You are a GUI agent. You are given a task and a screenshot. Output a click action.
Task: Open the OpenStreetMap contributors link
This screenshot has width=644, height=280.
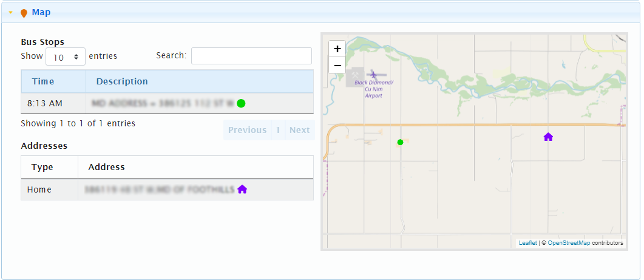(x=569, y=243)
